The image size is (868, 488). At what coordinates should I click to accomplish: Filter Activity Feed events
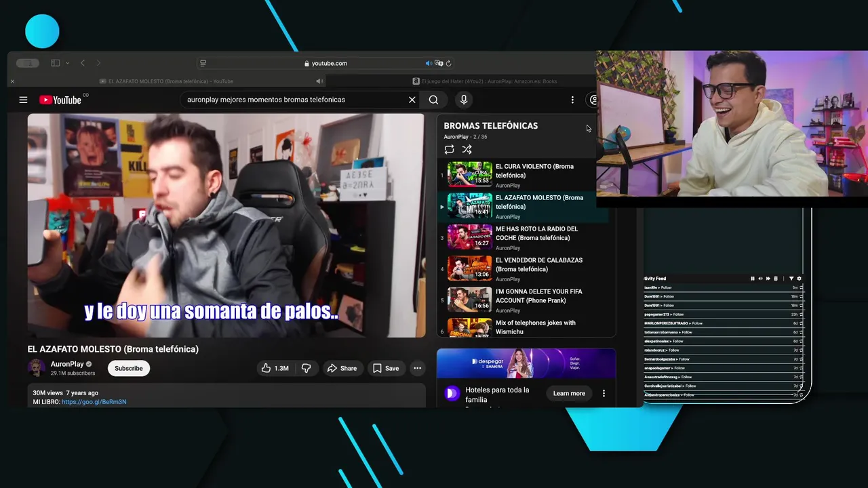791,279
